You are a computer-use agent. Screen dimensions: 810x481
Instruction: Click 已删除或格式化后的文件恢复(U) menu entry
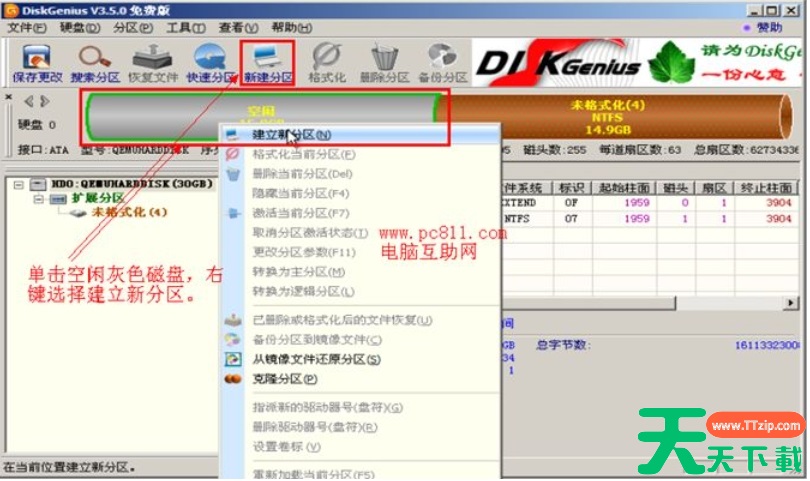[x=360, y=320]
